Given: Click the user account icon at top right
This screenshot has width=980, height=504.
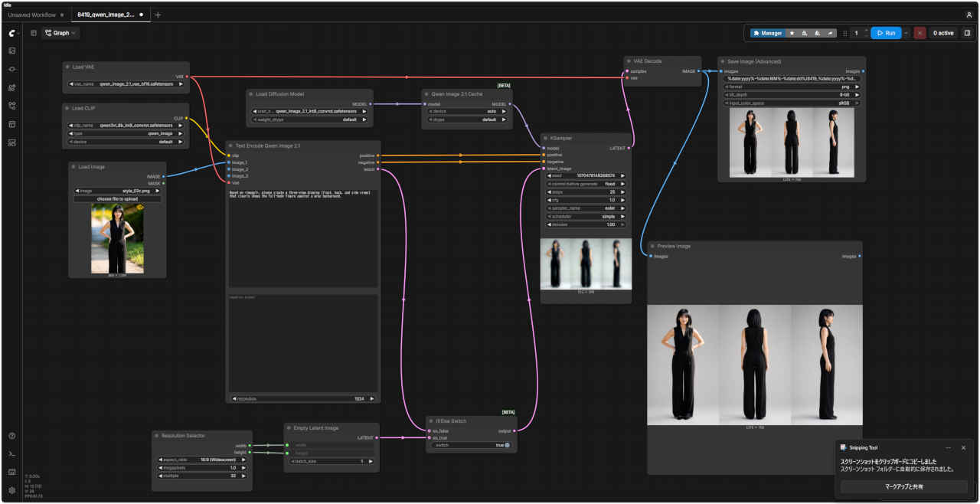Looking at the screenshot, I should [969, 15].
